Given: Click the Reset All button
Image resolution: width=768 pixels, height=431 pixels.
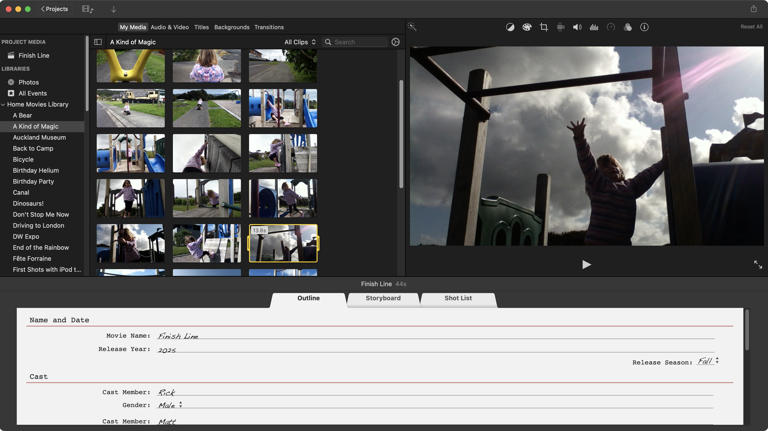Looking at the screenshot, I should point(751,27).
